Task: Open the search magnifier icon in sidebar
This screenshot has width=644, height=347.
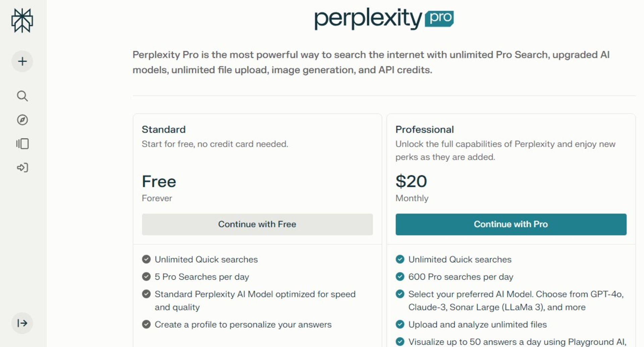Action: click(22, 96)
